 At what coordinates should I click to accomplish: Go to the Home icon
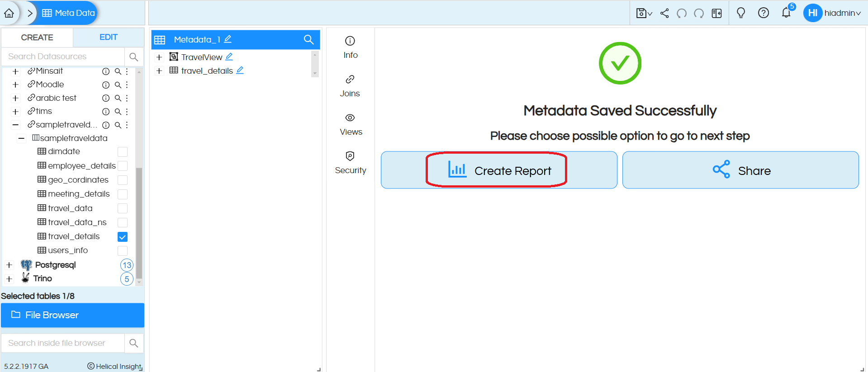pyautogui.click(x=9, y=13)
